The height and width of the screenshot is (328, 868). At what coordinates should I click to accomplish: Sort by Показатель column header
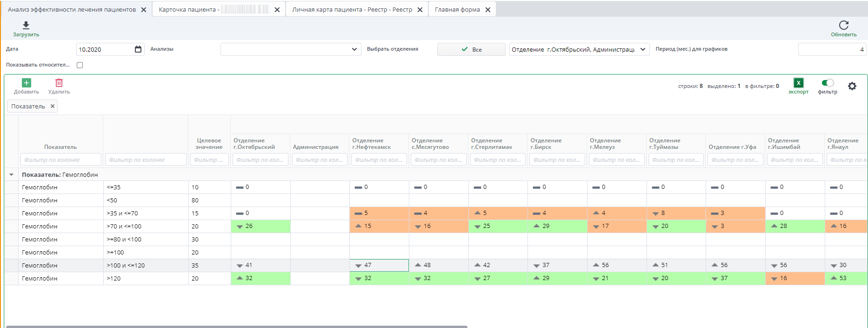click(x=60, y=147)
